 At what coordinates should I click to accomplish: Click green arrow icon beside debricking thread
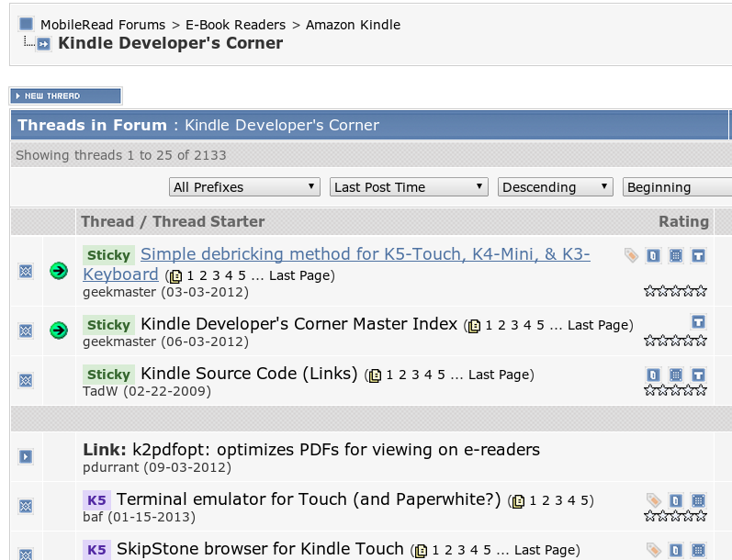click(x=59, y=270)
